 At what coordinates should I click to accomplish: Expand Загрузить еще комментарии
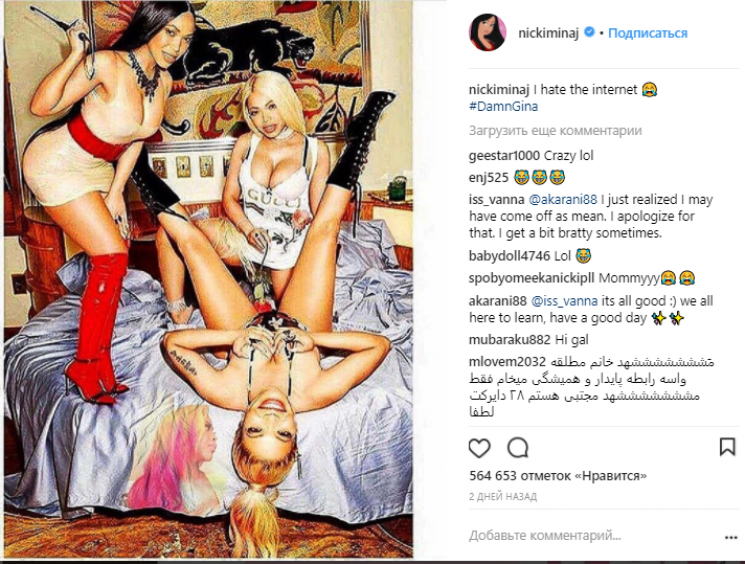tap(555, 130)
